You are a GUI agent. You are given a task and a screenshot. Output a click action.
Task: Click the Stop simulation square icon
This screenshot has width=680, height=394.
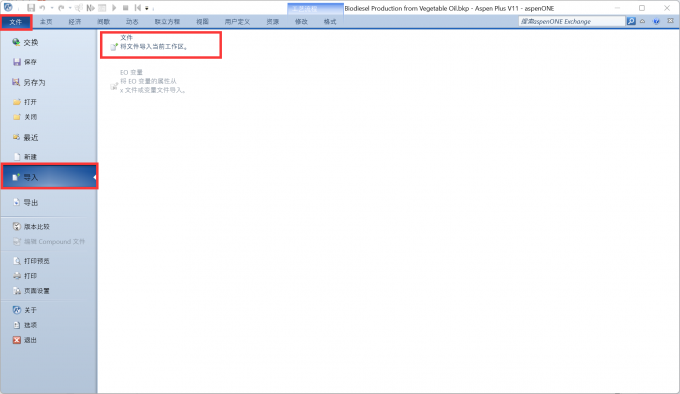coord(125,8)
